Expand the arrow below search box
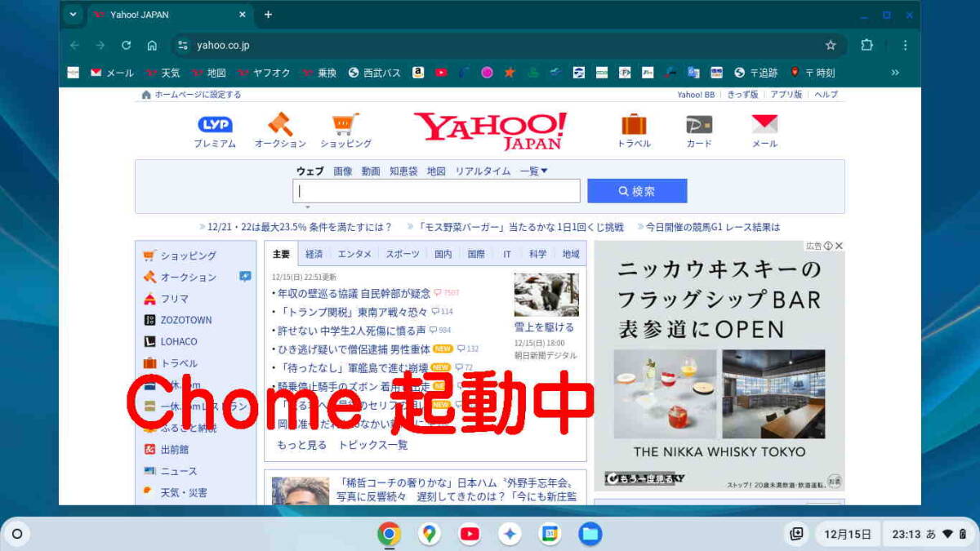980x551 pixels. coord(308,207)
